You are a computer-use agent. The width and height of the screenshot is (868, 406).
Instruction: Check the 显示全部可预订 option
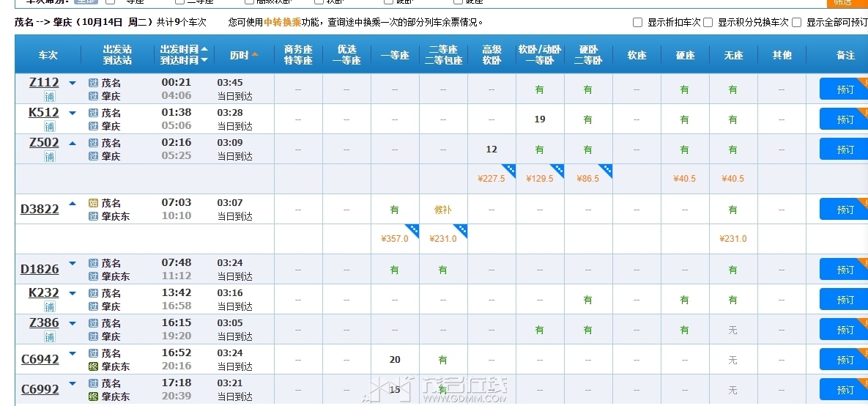point(796,23)
